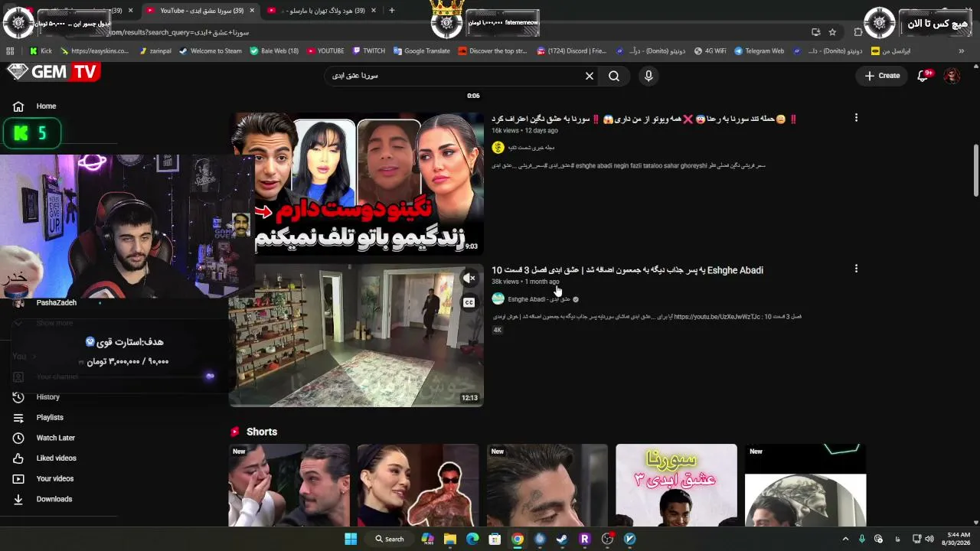Bookmark this page with the star icon
Screen dimensions: 980x551
832,32
